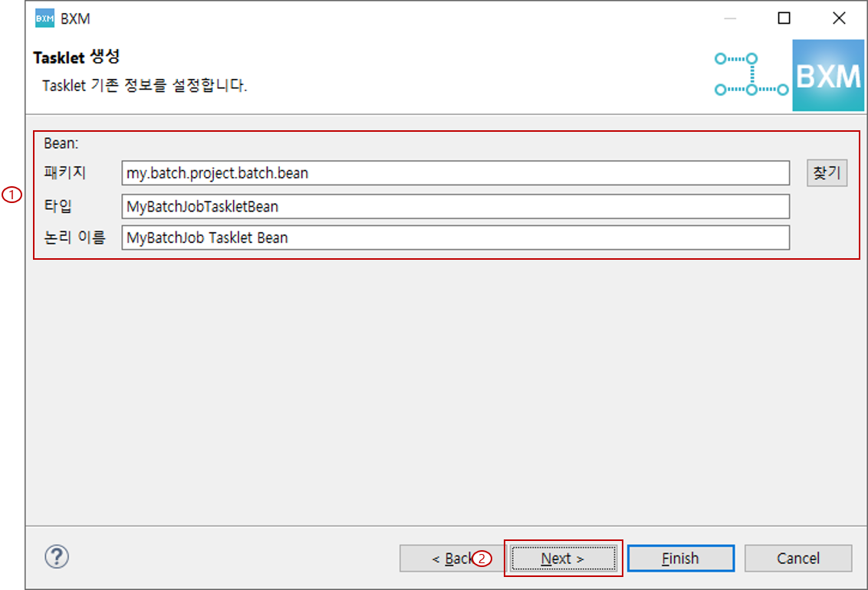Focus the 타입 field with MyBatchJobTaskletBean
The width and height of the screenshot is (868, 590).
pyautogui.click(x=455, y=206)
